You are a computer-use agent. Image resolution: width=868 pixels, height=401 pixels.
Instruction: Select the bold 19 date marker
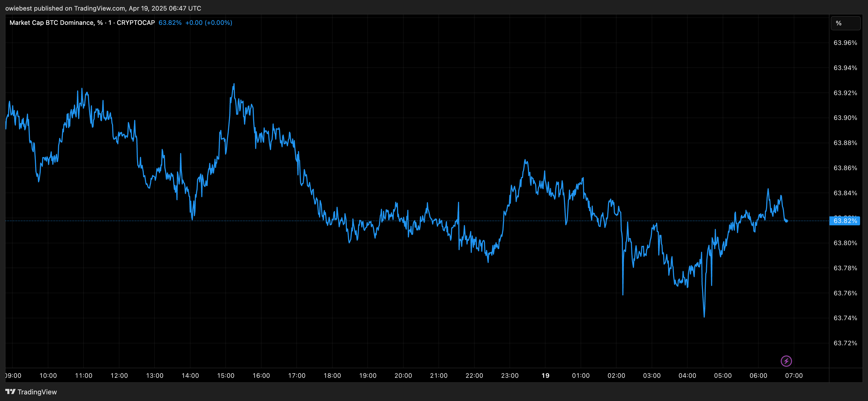pyautogui.click(x=545, y=375)
